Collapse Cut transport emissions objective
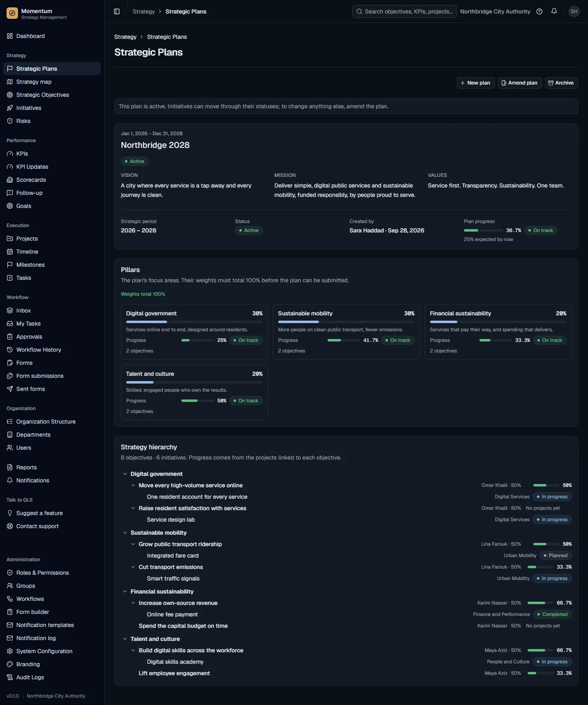This screenshot has width=588, height=705. (x=133, y=567)
